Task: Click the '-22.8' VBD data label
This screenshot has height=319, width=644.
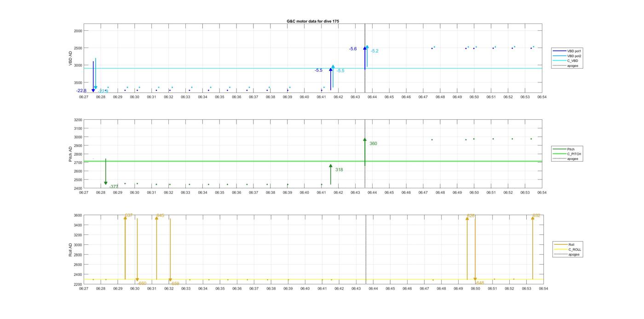Action: pyautogui.click(x=81, y=91)
